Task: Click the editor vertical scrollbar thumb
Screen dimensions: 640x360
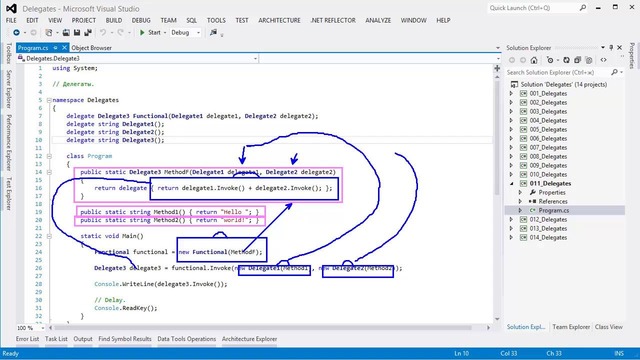Action: tap(497, 137)
